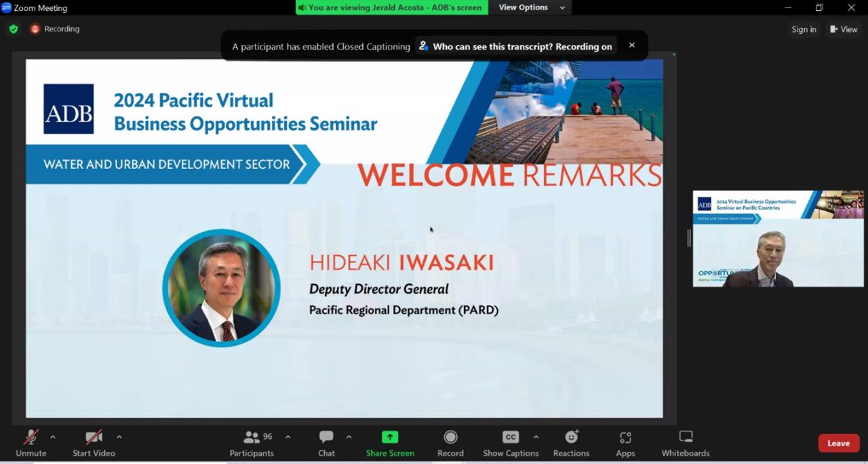Click the green Share Screen button
This screenshot has width=868, height=464.
(390, 443)
